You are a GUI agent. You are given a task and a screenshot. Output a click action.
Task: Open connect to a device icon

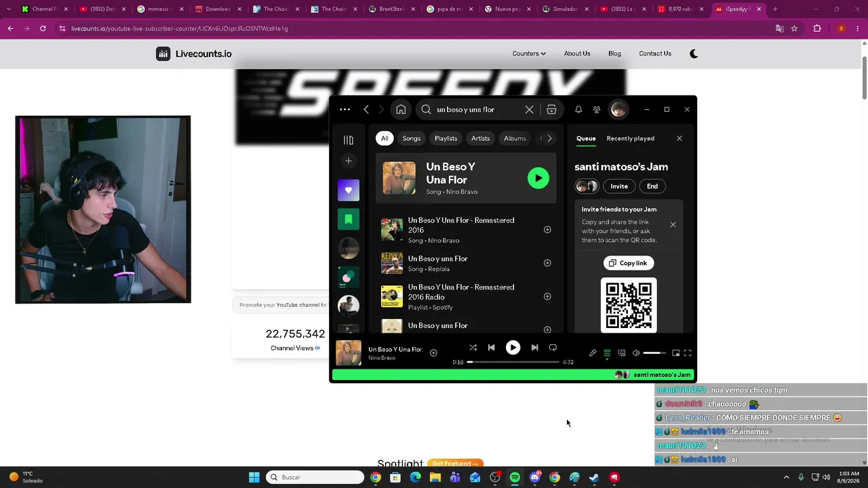pos(621,353)
